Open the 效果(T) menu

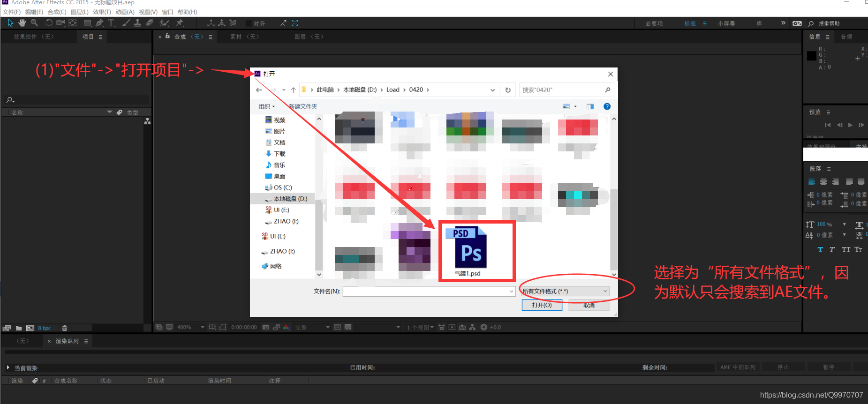pos(102,12)
